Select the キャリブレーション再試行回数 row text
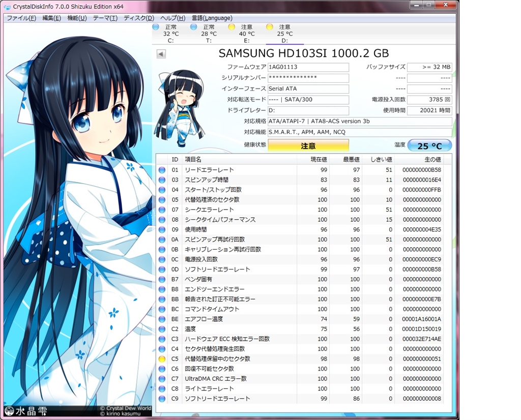 click(x=223, y=250)
